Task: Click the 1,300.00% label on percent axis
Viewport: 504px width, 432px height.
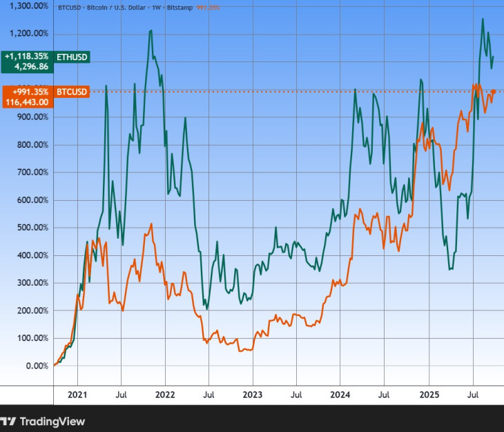Action: 26,6
